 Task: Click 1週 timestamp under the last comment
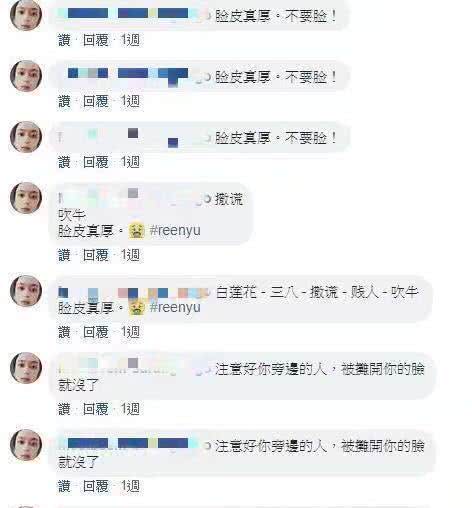pos(130,486)
